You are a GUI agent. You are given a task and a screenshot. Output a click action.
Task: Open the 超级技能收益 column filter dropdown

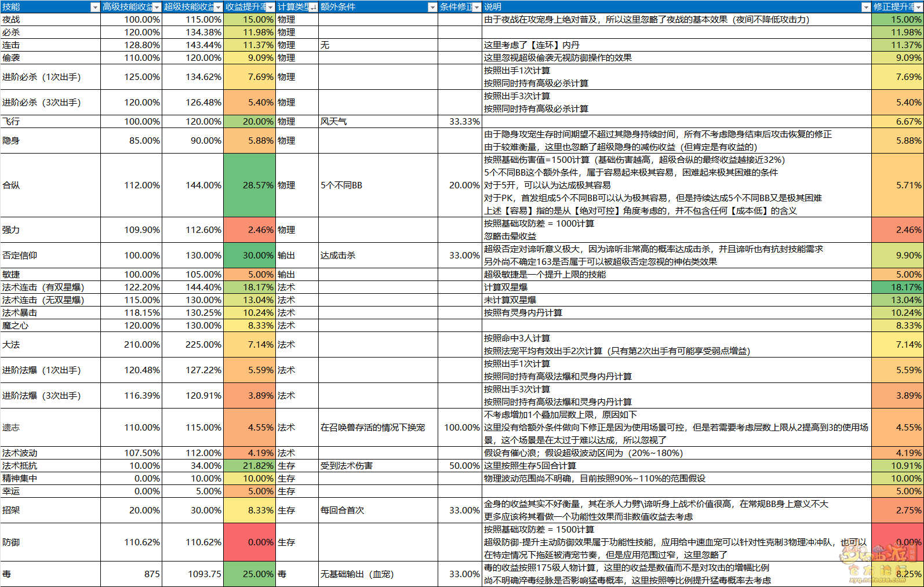point(218,7)
